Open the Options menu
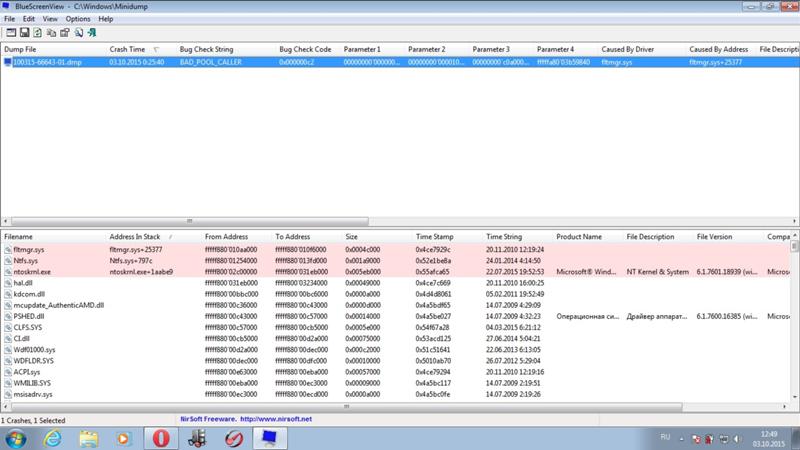This screenshot has height=450, width=800. [78, 19]
